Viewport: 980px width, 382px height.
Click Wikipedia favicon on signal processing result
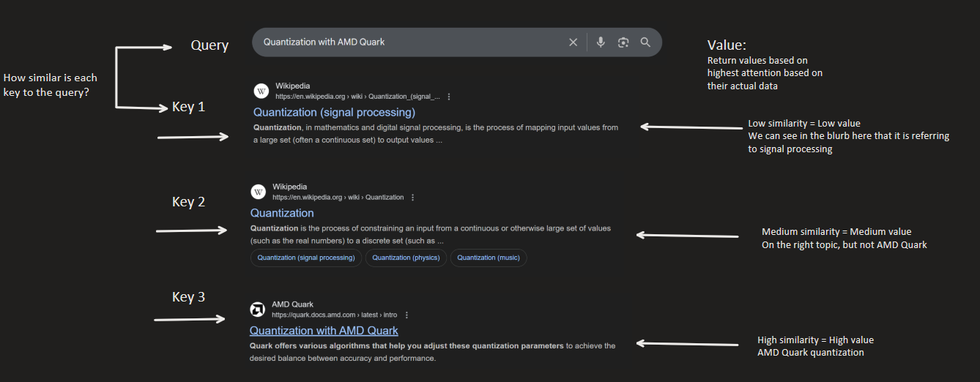[x=261, y=91]
